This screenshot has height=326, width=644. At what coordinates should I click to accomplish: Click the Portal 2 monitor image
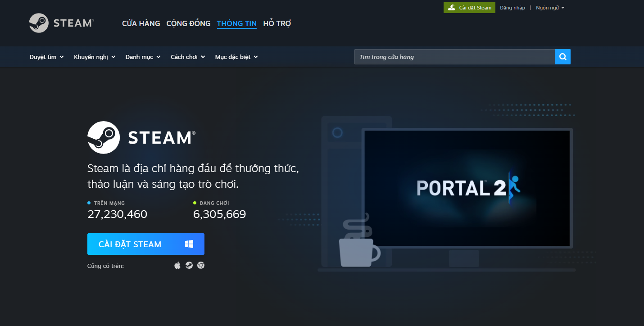467,188
